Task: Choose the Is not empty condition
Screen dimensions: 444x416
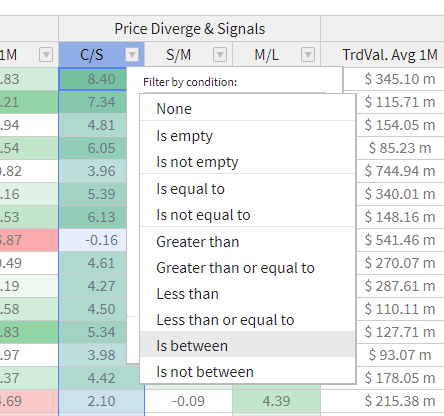Action: [248, 162]
